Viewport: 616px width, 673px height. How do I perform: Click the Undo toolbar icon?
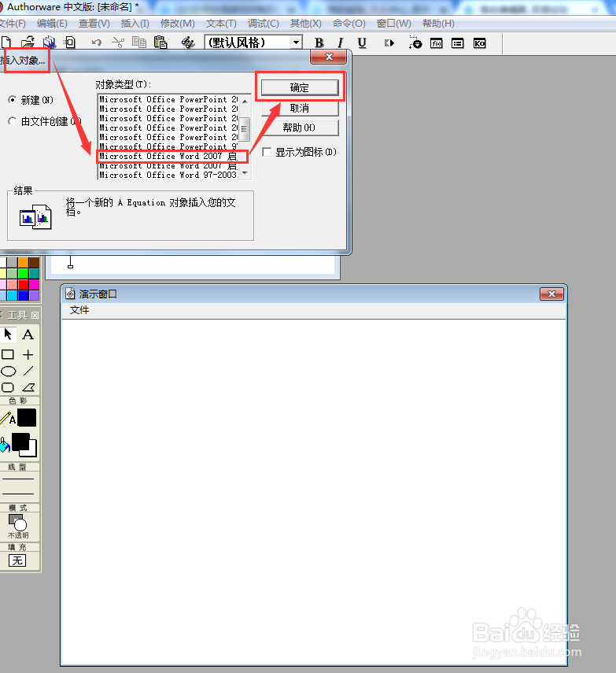click(97, 43)
